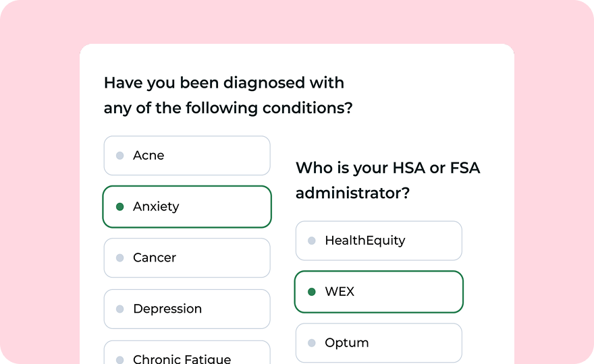Click the grey dot beside Depression
594x364 pixels.
(120, 309)
